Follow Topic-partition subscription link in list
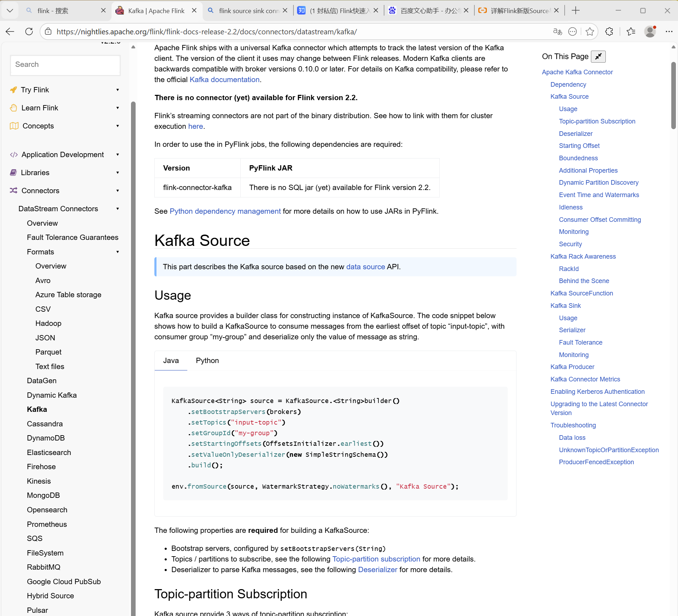 click(x=376, y=559)
